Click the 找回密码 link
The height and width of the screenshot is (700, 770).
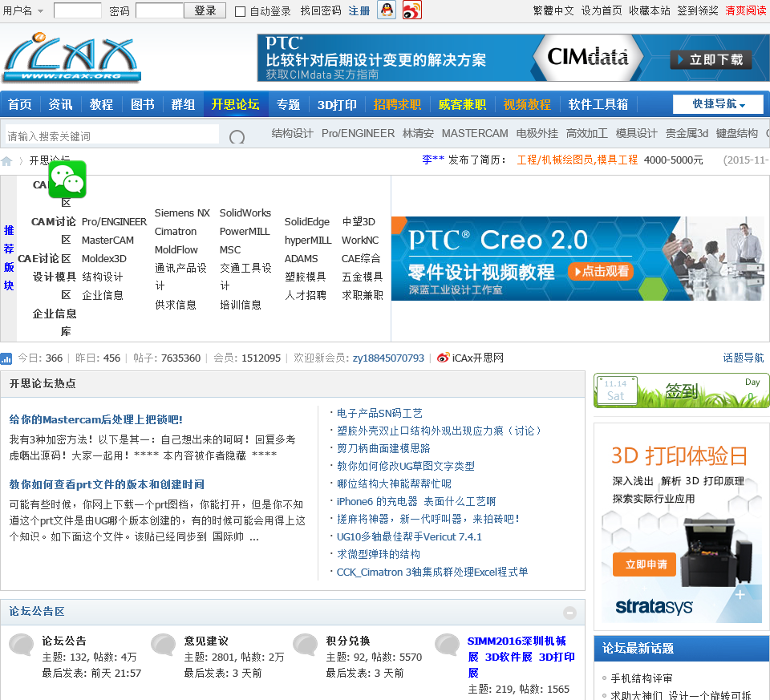[321, 10]
